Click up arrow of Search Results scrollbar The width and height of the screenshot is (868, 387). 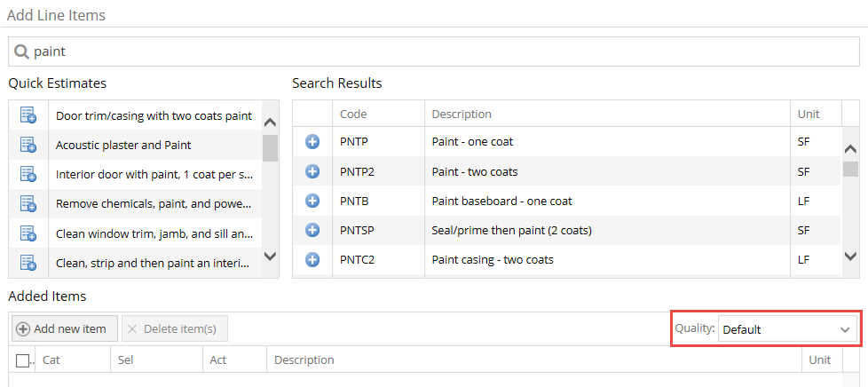click(x=849, y=149)
